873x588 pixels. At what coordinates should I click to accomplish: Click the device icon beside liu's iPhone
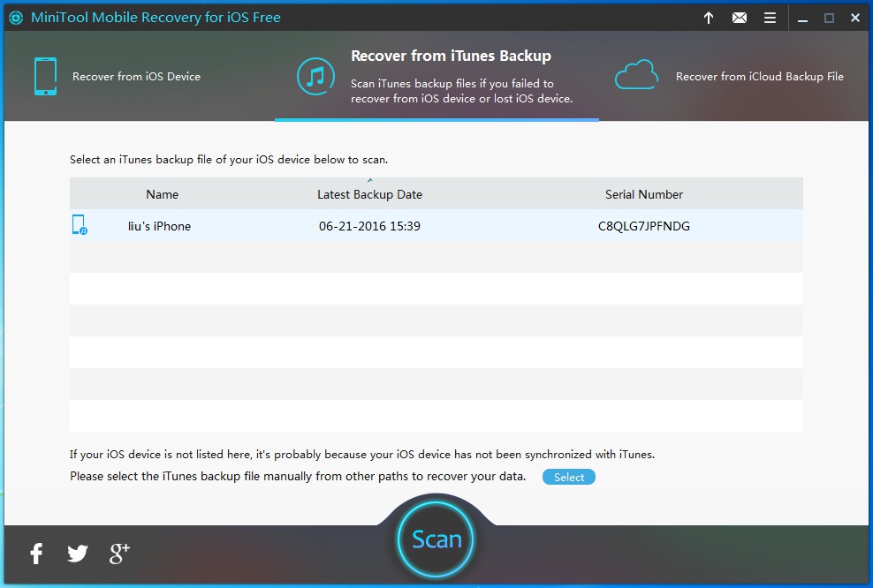80,225
